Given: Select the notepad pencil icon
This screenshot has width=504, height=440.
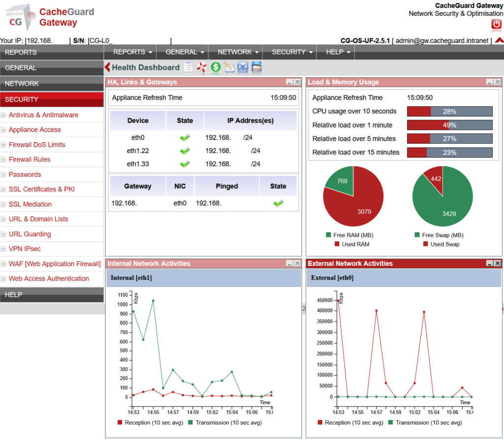Looking at the screenshot, I should pos(229,67).
